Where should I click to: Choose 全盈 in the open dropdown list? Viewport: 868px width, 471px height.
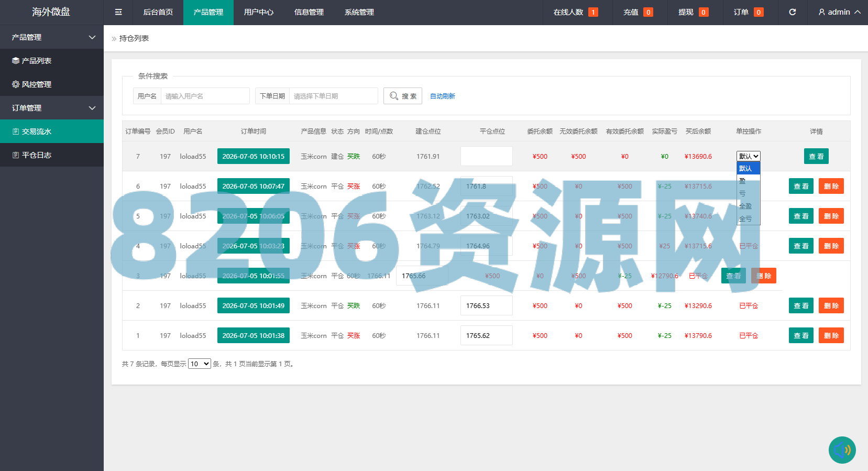click(x=749, y=206)
